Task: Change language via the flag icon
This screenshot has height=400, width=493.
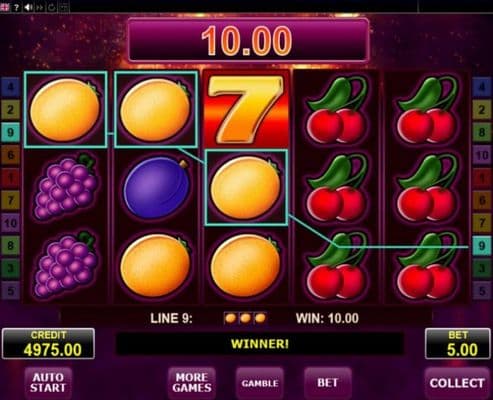Action: coord(5,7)
